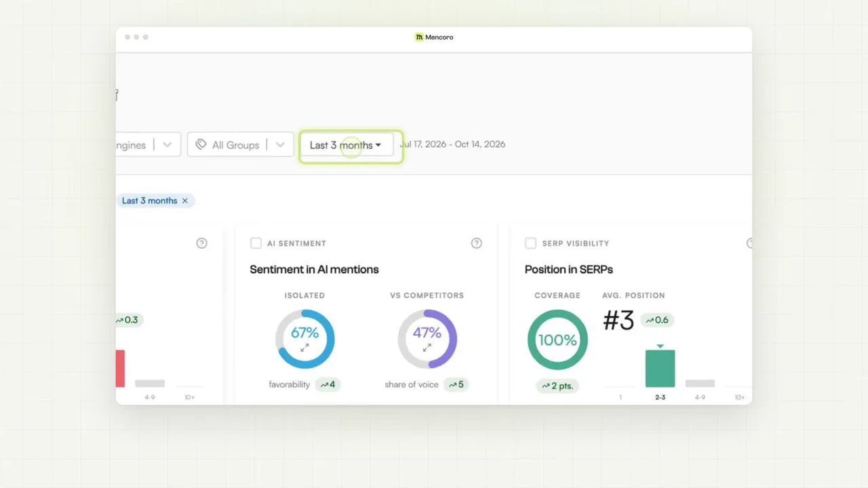Expand the 47% vs competitors donut
This screenshot has width=868, height=488.
click(427, 347)
